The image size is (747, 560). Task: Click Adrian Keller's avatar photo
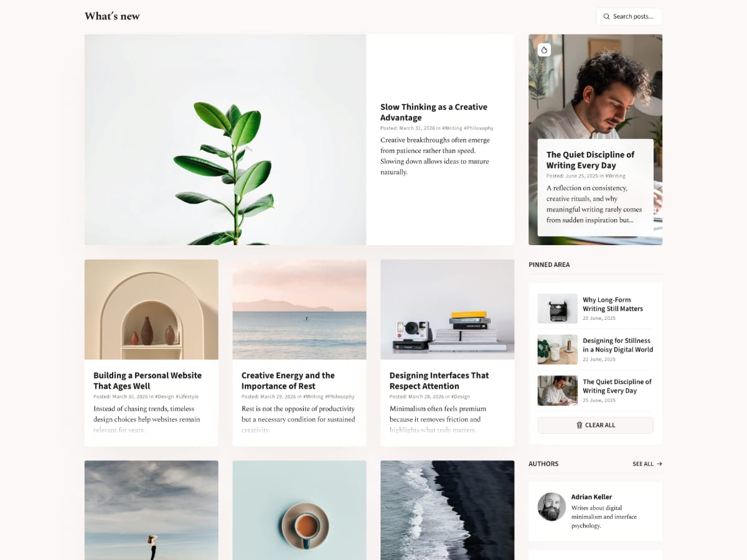(552, 506)
